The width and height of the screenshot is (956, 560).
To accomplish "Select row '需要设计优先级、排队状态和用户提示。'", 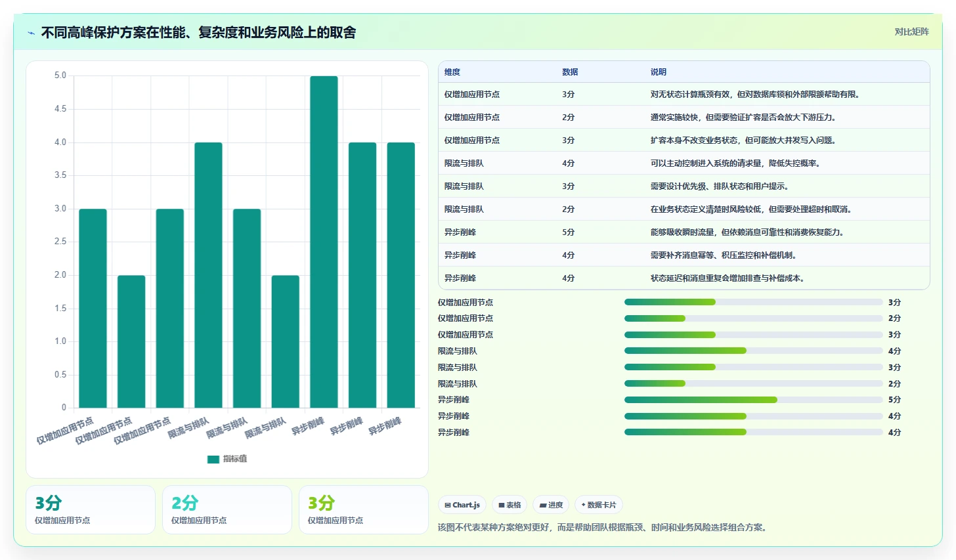I will (684, 186).
